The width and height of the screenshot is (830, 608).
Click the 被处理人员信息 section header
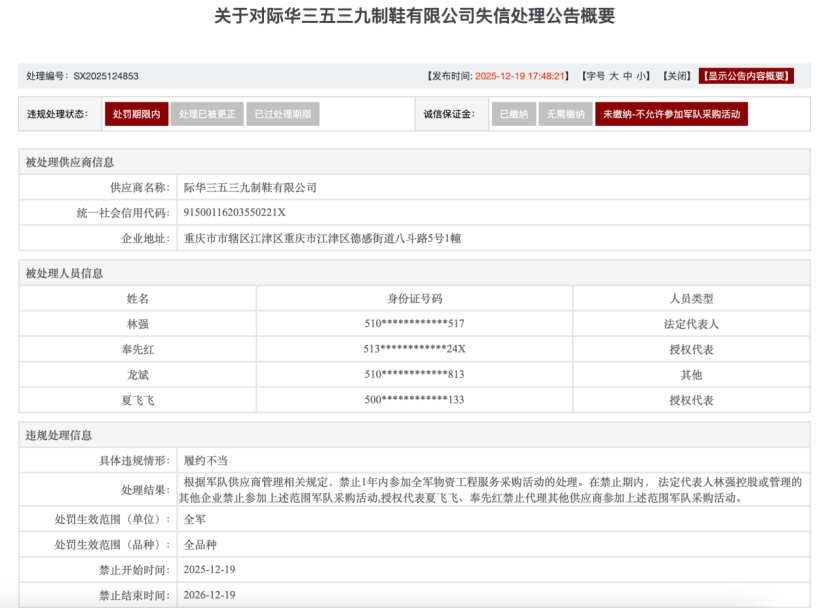64,273
